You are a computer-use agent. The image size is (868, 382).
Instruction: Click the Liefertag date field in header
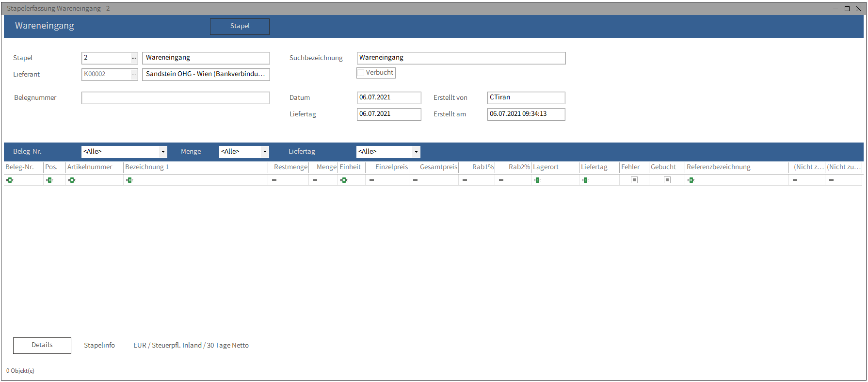pos(389,114)
